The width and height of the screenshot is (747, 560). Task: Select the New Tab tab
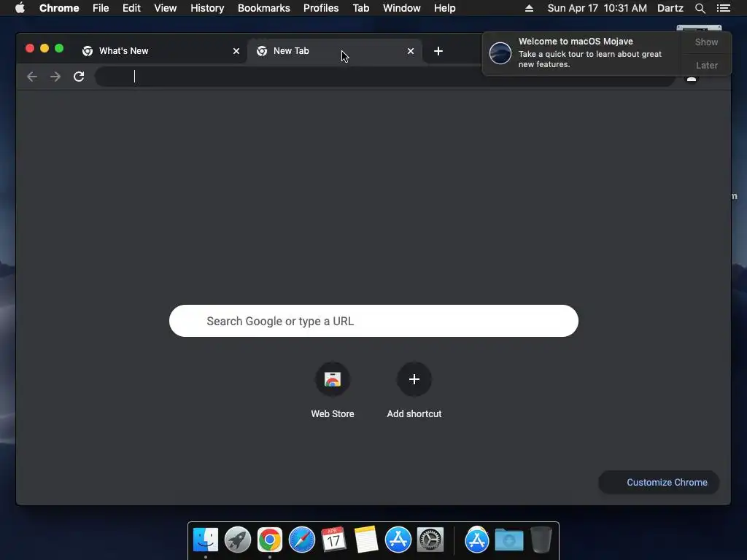pyautogui.click(x=334, y=51)
